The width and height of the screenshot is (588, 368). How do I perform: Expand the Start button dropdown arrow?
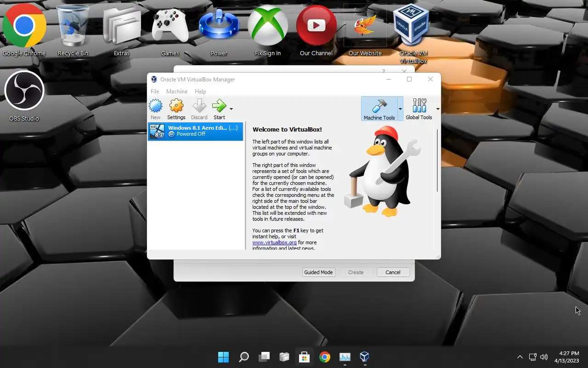tap(231, 109)
